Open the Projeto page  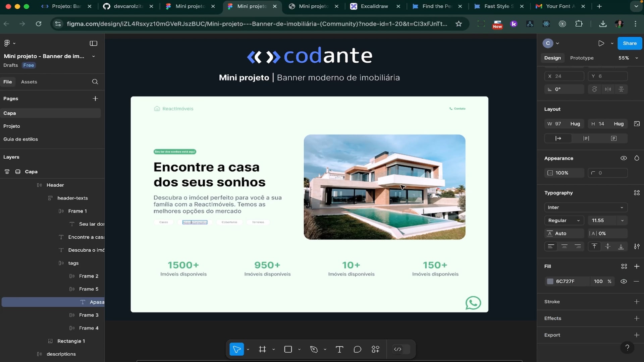[x=12, y=126]
